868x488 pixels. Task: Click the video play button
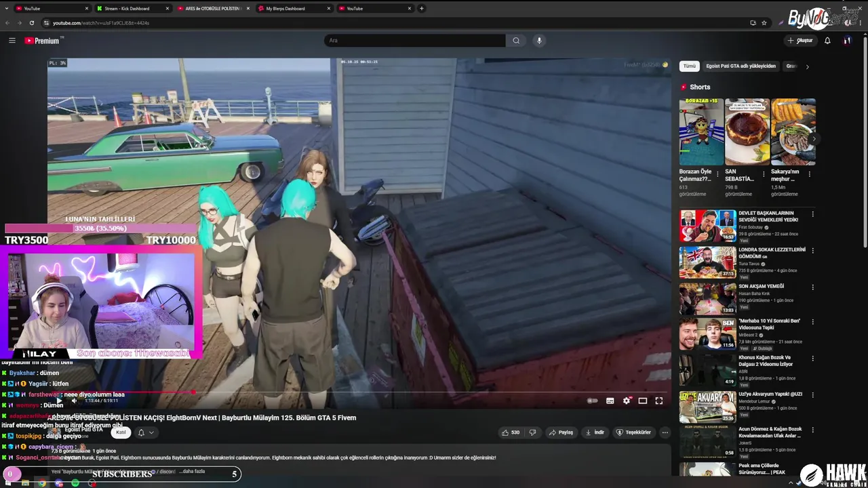pos(59,401)
